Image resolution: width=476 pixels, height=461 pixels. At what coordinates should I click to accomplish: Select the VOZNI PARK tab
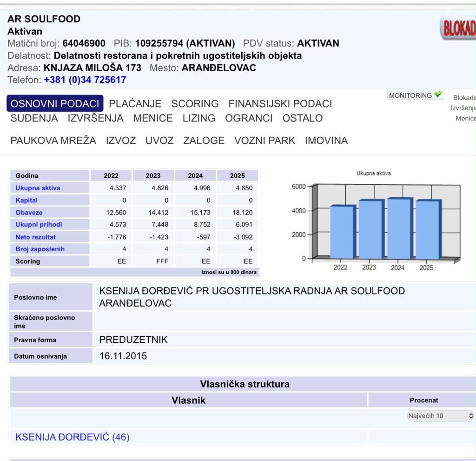pyautogui.click(x=264, y=140)
